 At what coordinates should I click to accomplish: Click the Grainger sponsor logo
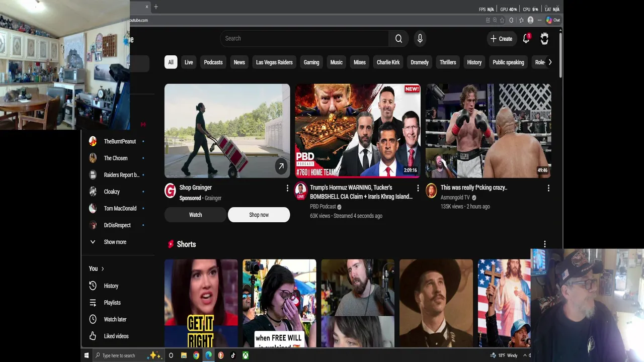170,190
